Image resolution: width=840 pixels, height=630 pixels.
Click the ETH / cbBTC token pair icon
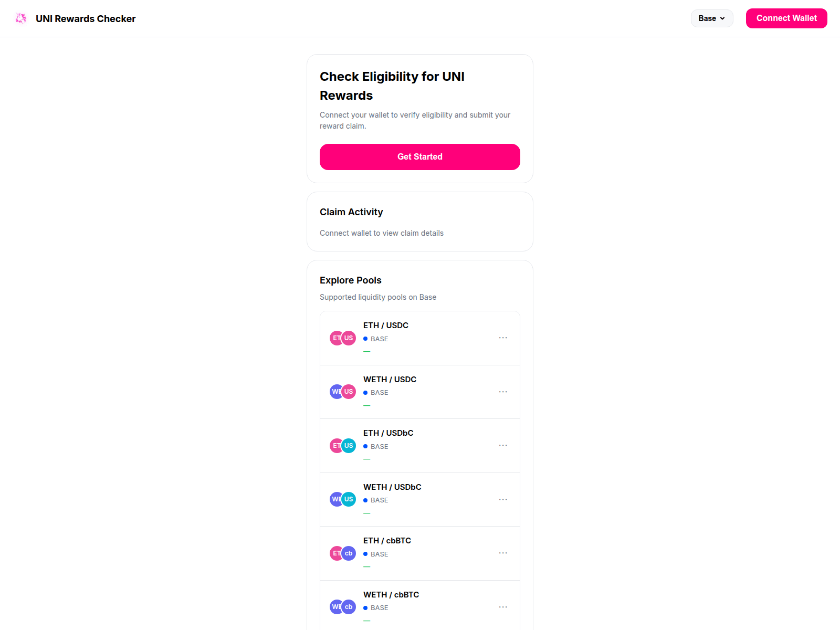(343, 553)
